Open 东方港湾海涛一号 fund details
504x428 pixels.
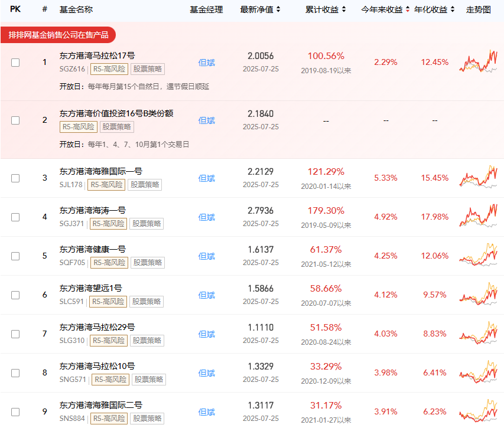coord(93,211)
